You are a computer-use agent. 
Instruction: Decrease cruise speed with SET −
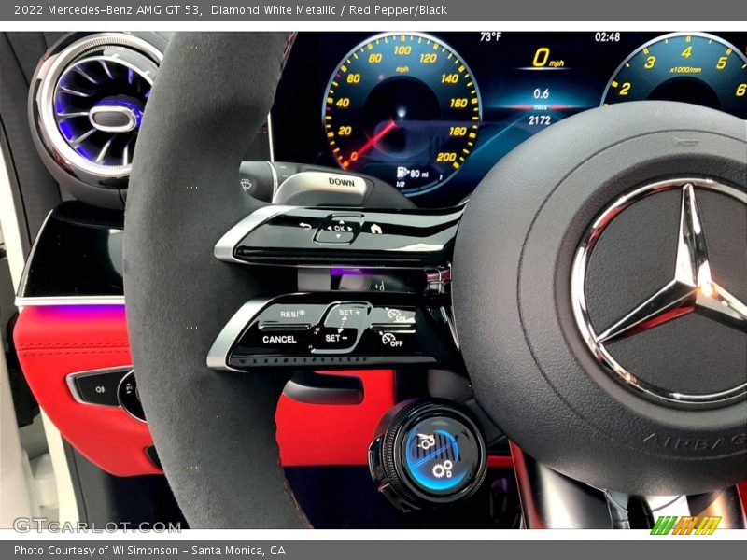[x=334, y=338]
